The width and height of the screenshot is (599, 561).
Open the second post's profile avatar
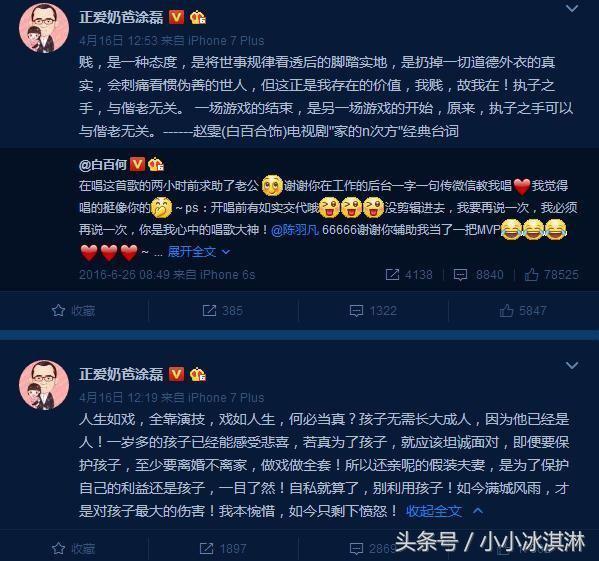(44, 385)
